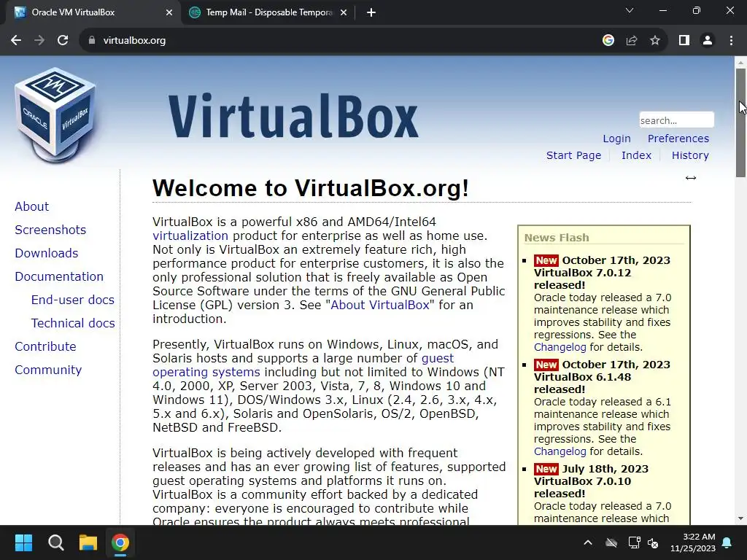Reload the virtualbox.org page

coord(63,41)
